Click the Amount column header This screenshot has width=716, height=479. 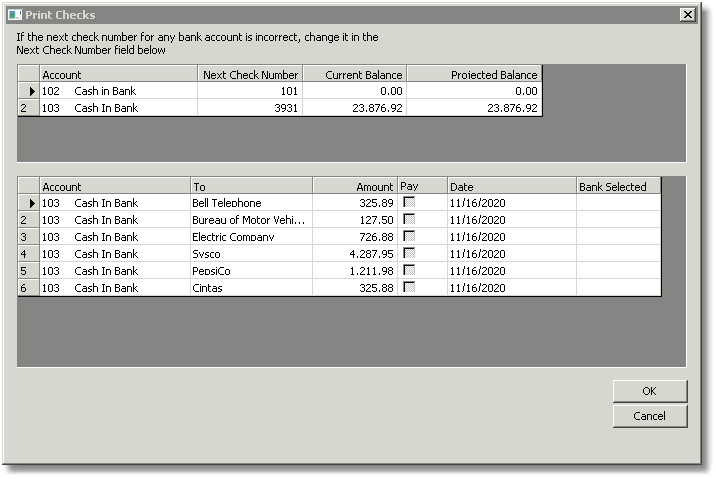[x=355, y=186]
